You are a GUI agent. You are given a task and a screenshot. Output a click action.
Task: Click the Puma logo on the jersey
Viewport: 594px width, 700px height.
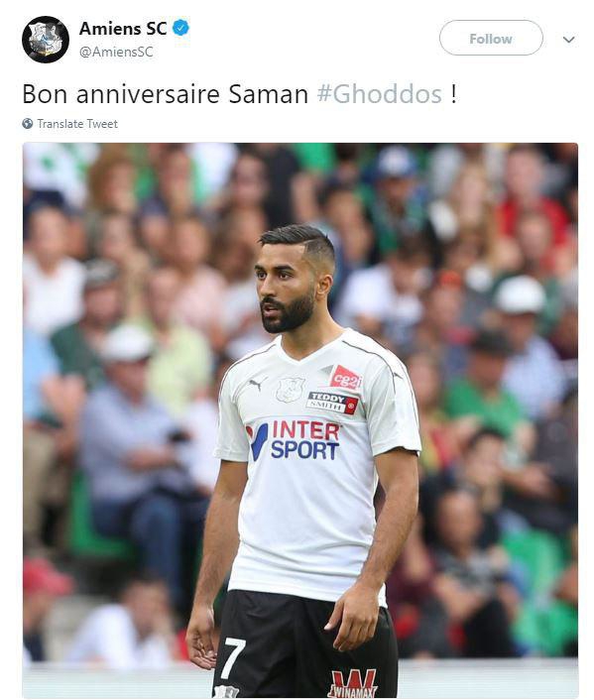pos(258,383)
